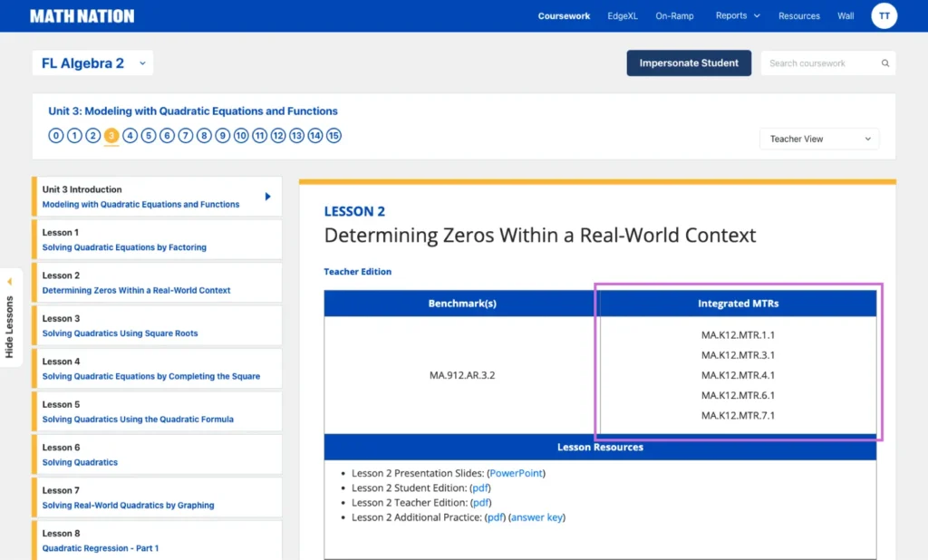Go to the EdgeXL tab
This screenshot has width=928, height=560.
pos(623,15)
